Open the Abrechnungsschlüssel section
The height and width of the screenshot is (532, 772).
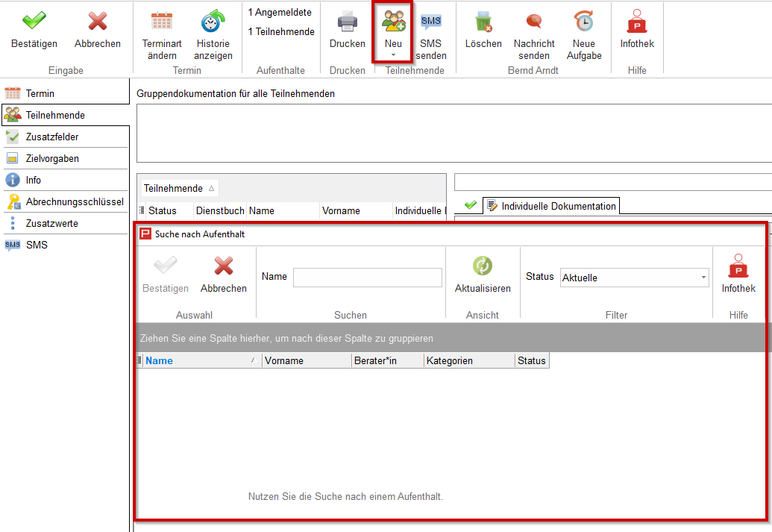pos(74,201)
